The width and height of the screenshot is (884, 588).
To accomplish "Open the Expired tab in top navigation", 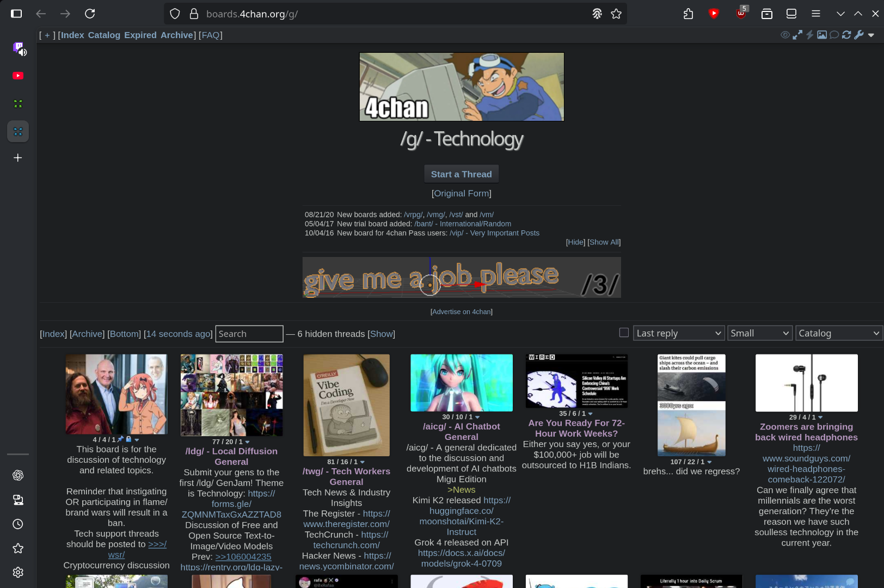I will tap(140, 35).
